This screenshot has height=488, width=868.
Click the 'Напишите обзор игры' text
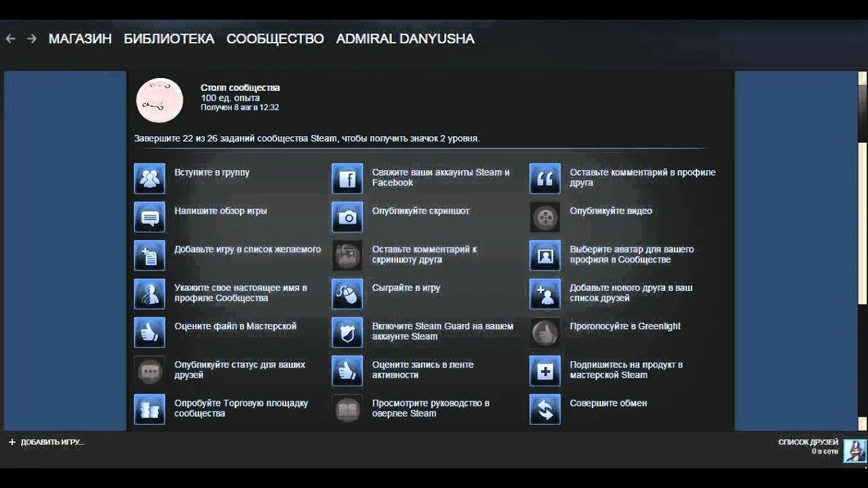[220, 211]
